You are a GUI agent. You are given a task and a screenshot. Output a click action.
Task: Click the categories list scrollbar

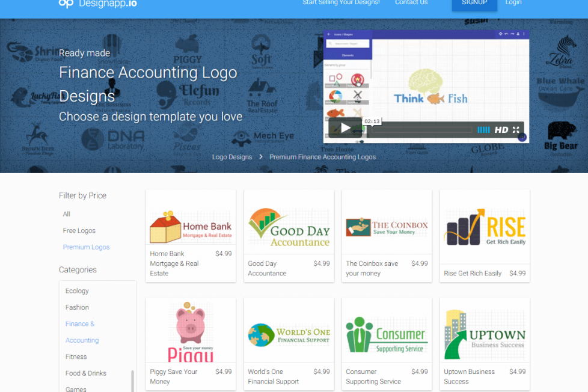coord(132,381)
